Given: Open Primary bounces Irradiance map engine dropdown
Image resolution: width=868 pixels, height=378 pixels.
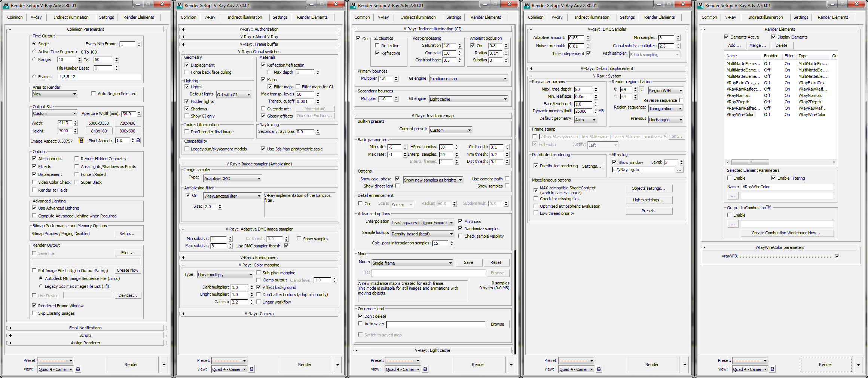Looking at the screenshot, I should 468,79.
